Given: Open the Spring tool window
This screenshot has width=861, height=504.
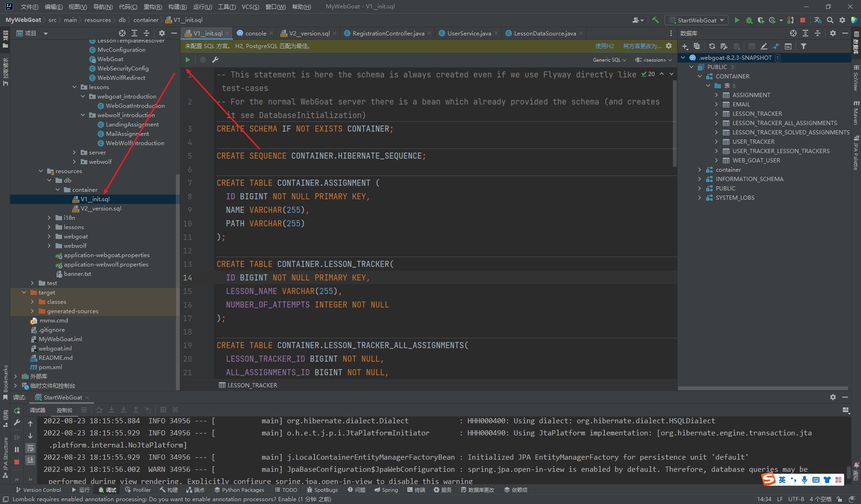Looking at the screenshot, I should pyautogui.click(x=386, y=490).
